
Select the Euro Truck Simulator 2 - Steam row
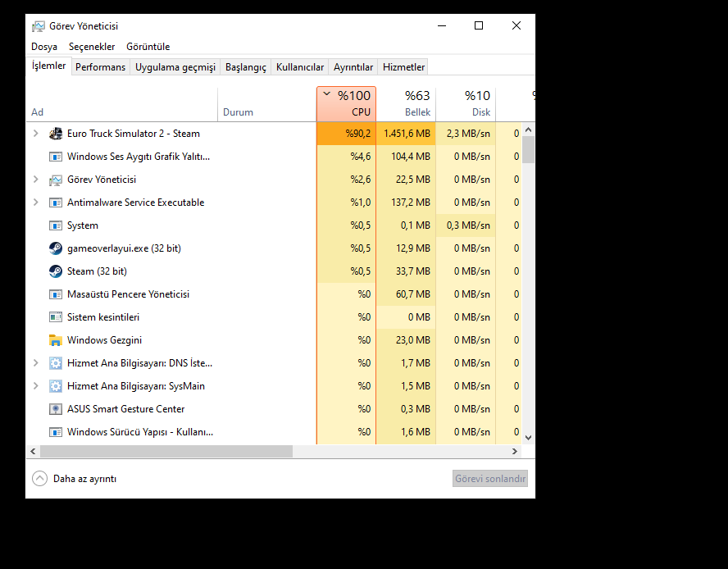[274, 134]
